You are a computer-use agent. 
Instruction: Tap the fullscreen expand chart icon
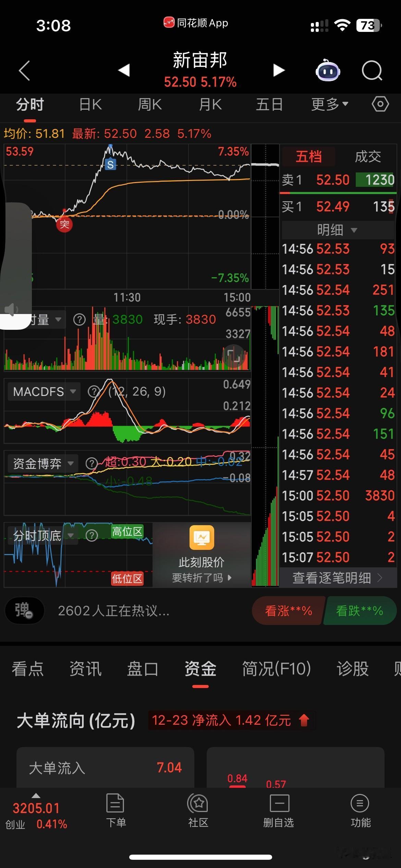coord(234,356)
